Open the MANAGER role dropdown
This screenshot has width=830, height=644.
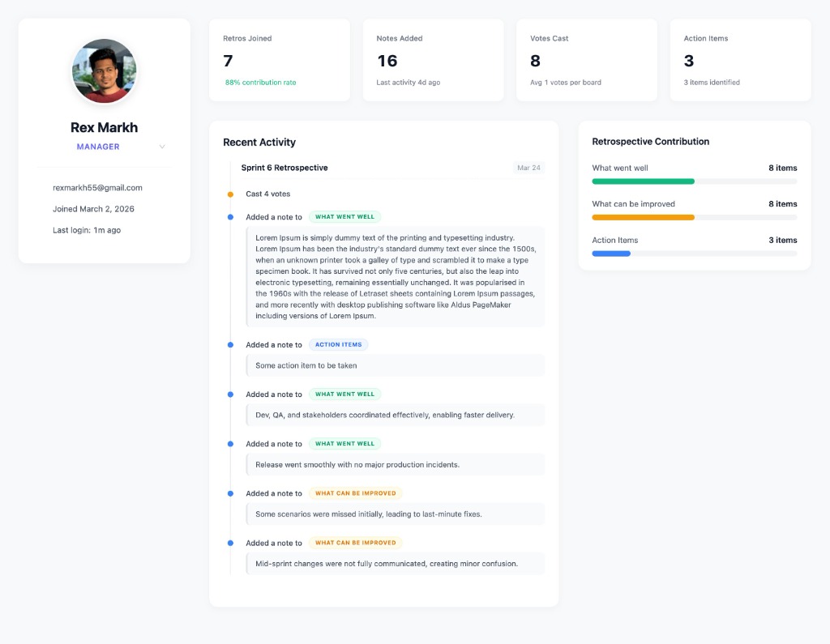coord(97,147)
